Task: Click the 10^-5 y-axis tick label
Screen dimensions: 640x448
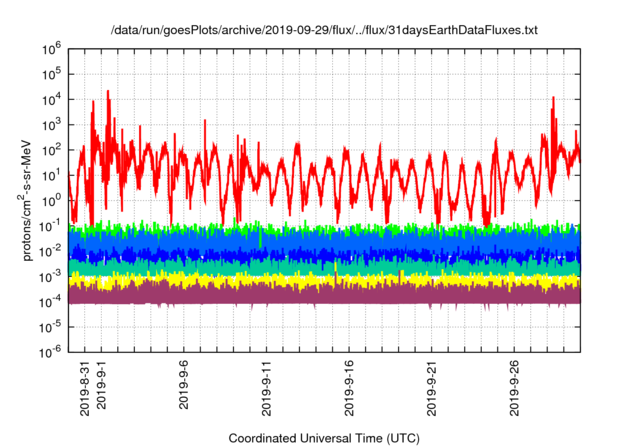Action: click(x=51, y=327)
